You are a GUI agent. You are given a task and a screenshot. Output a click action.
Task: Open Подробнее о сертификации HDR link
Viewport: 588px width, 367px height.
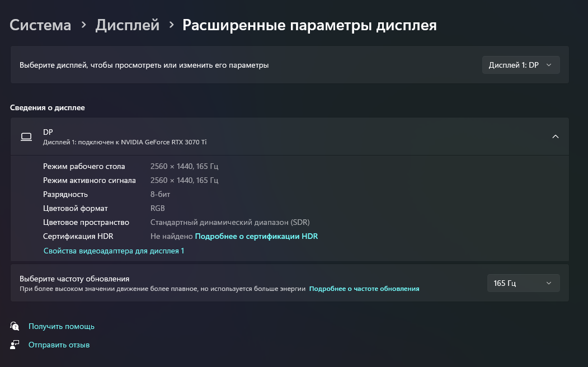coord(256,237)
